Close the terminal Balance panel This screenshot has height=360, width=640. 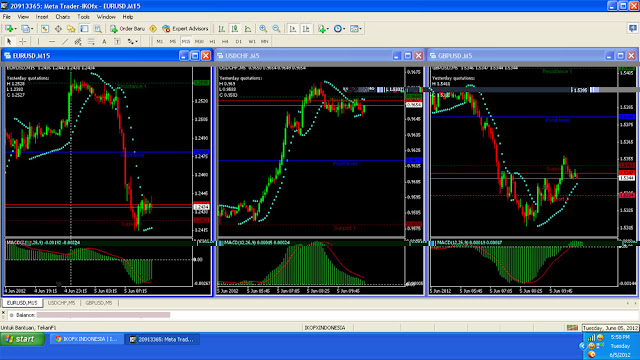(3, 312)
